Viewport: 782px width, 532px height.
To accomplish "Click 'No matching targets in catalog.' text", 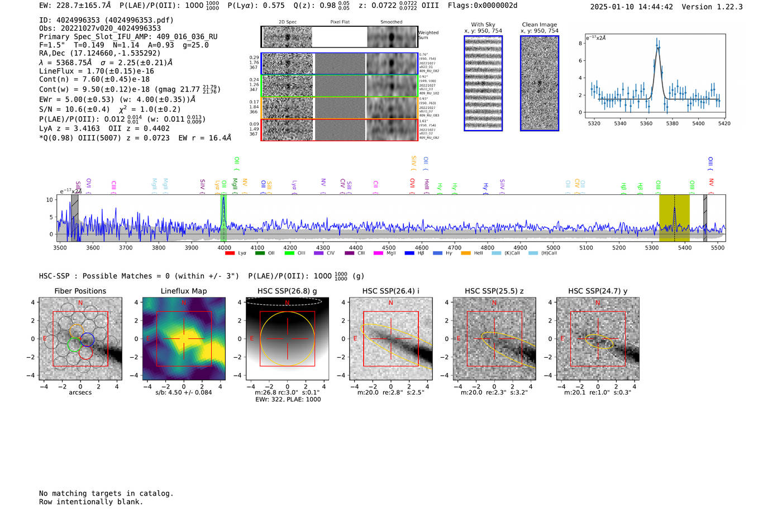I will coord(106,493).
